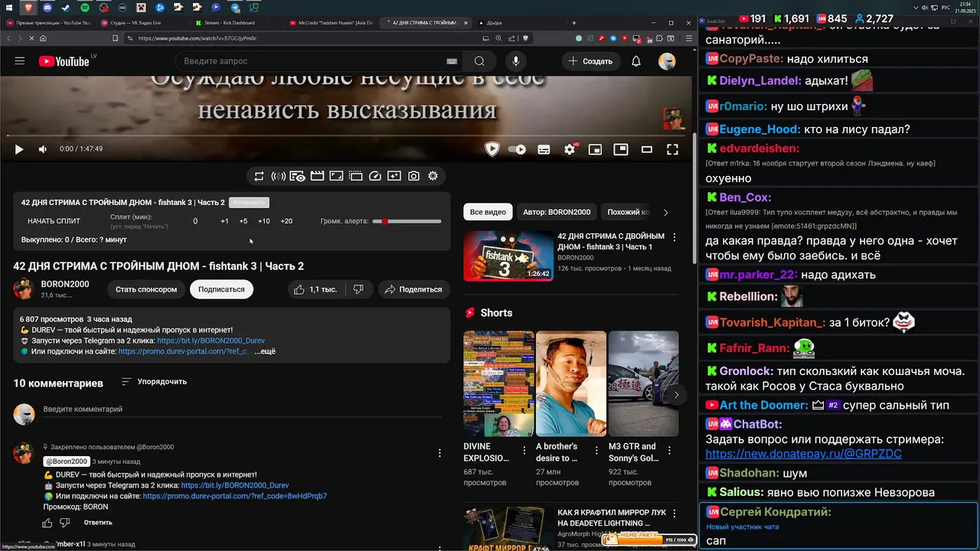Toggle theater mode
980x551 pixels.
647,149
